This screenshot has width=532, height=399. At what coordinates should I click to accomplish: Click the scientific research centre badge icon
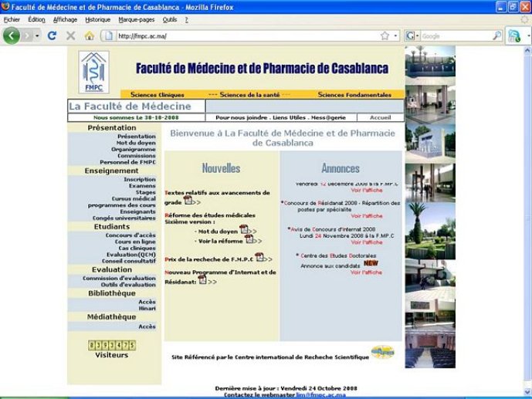(382, 352)
